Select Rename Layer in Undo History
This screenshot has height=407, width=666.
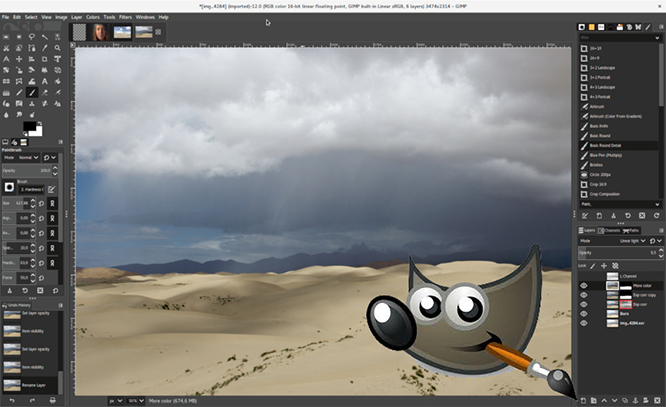coord(30,385)
